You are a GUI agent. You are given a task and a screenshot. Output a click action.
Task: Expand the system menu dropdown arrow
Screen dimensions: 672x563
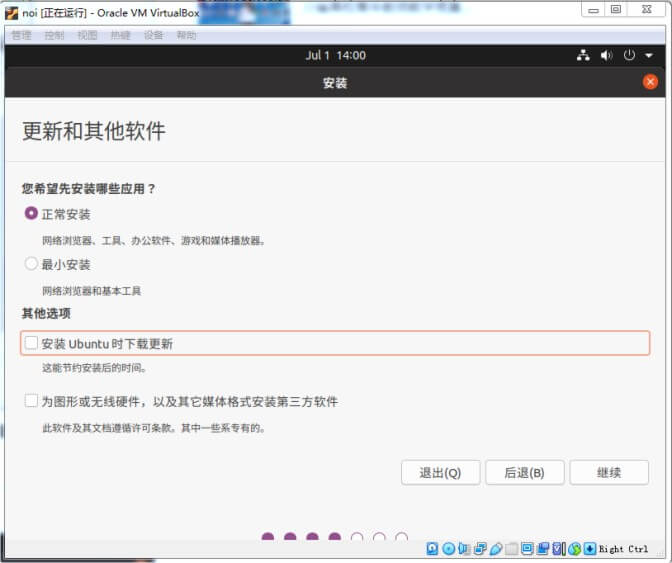(649, 55)
